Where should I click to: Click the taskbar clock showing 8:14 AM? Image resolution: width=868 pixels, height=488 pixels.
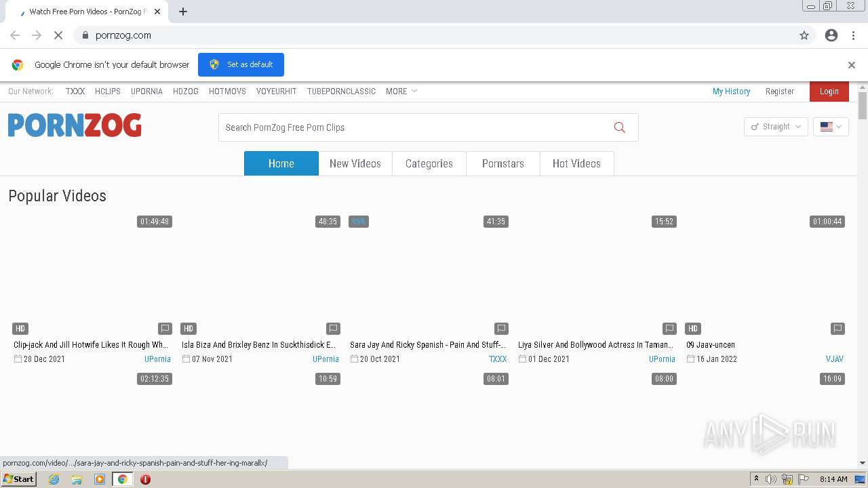[833, 479]
